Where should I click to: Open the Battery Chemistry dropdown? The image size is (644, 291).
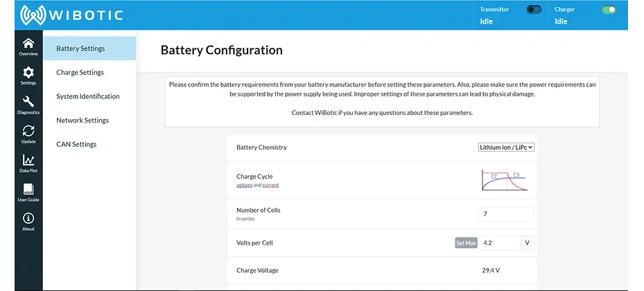[x=506, y=147]
